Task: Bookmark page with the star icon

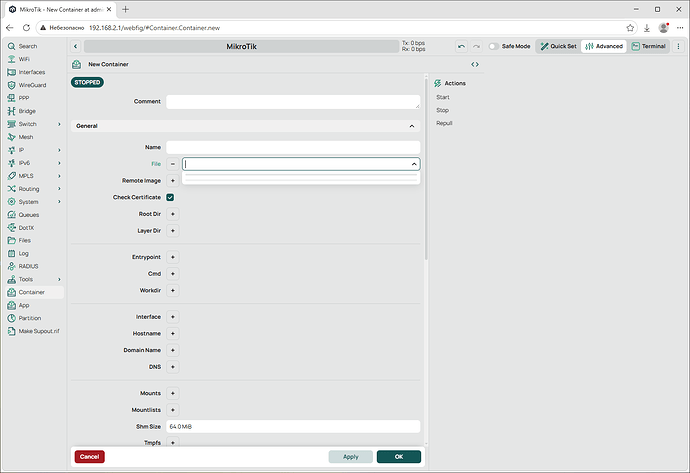Action: (630, 28)
